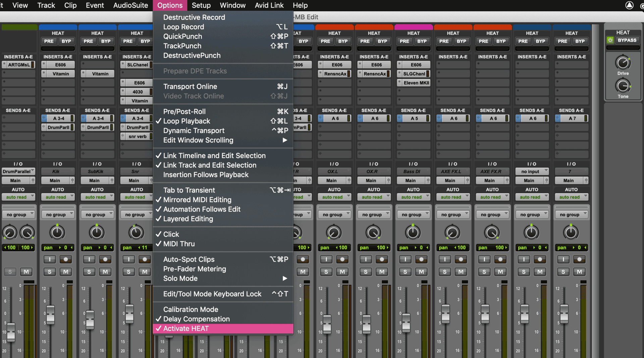Open the Setup menu
Viewport: 644px width, 358px height.
click(x=201, y=5)
